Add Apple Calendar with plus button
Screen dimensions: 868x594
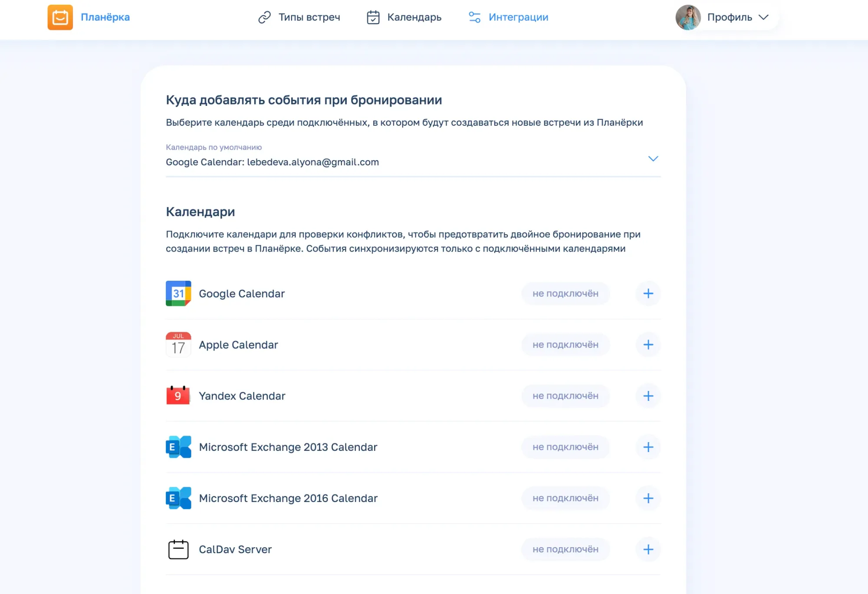click(648, 345)
